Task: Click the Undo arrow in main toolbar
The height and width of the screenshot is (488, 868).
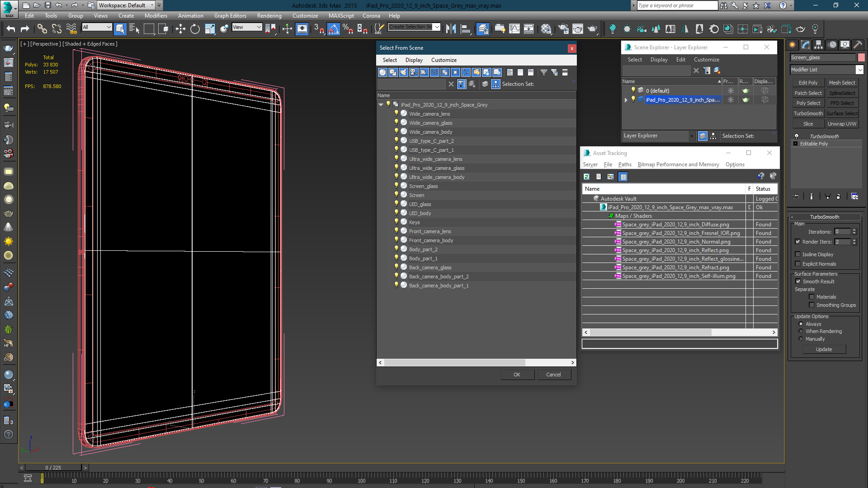Action: coord(11,29)
